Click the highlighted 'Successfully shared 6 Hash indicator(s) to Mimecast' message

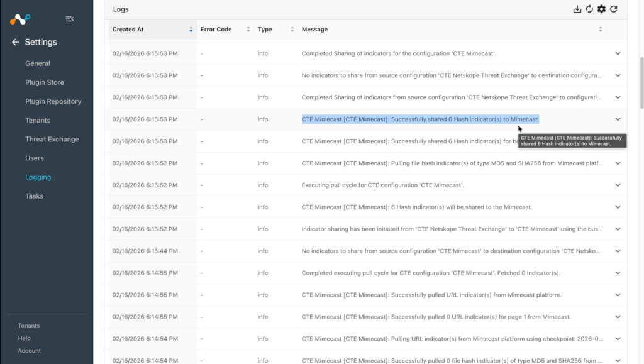420,119
